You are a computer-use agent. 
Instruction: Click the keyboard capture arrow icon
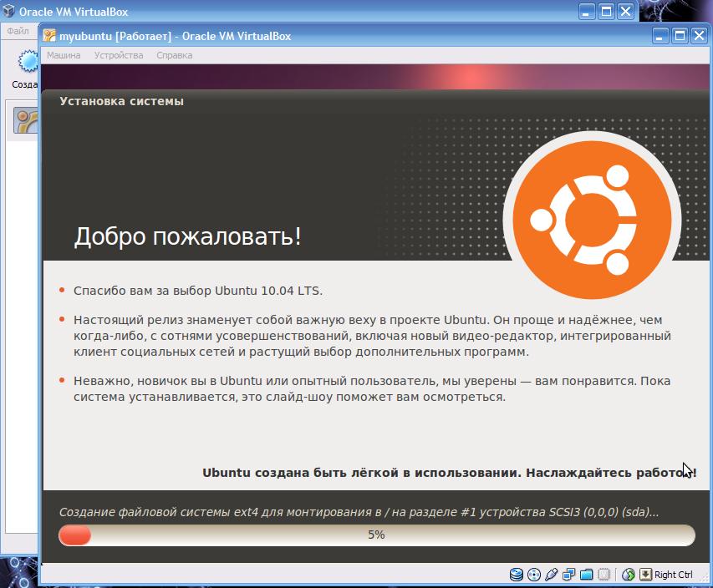[645, 575]
